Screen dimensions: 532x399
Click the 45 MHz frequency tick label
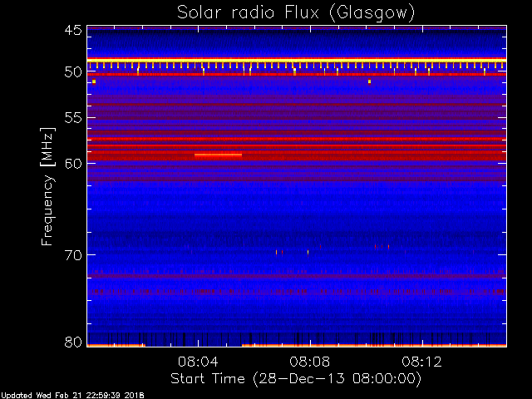[x=72, y=31]
